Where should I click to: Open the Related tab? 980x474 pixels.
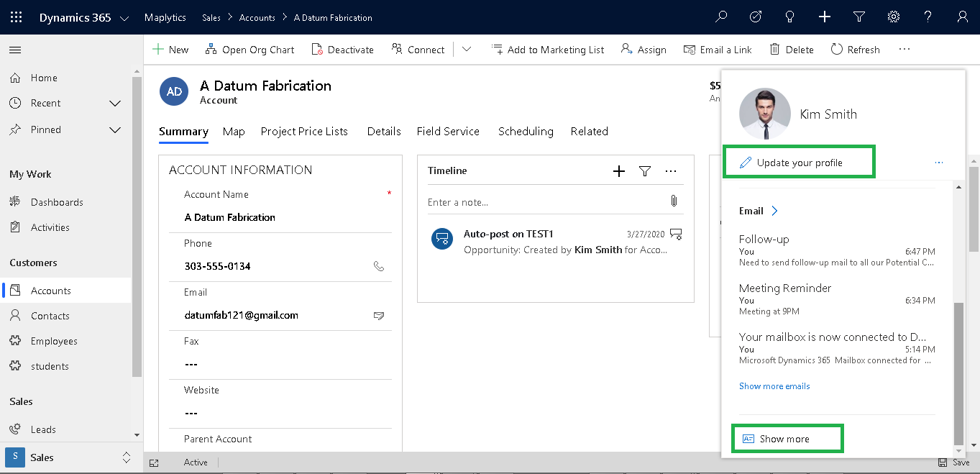click(590, 131)
